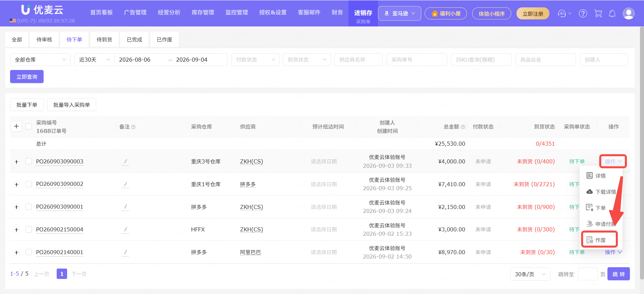Open the notification bell

coord(612,13)
